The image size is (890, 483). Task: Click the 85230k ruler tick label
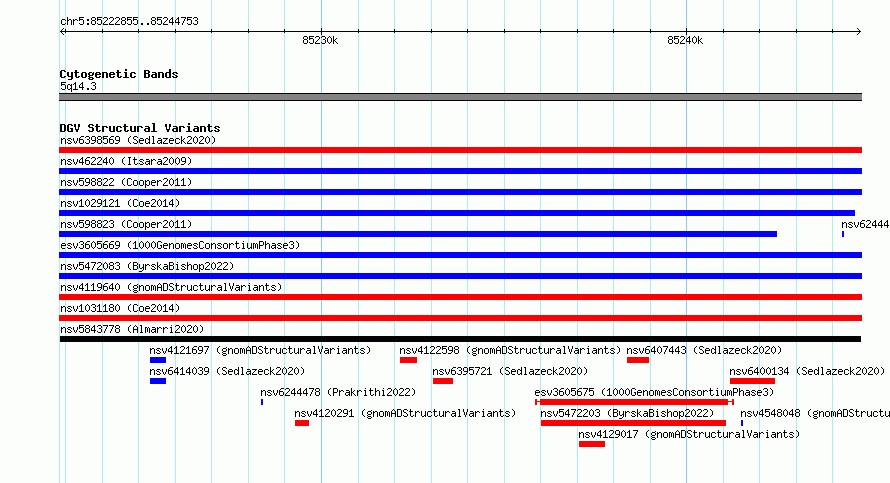(320, 40)
